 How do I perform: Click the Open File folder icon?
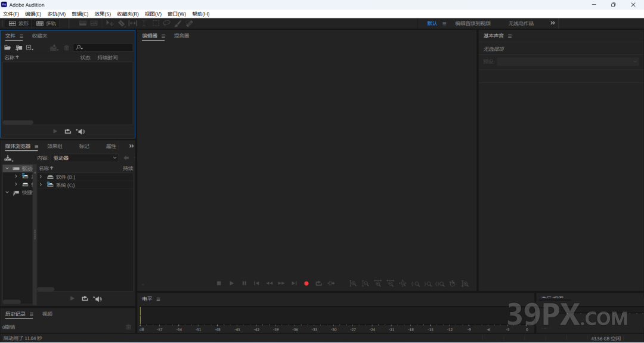(x=7, y=48)
